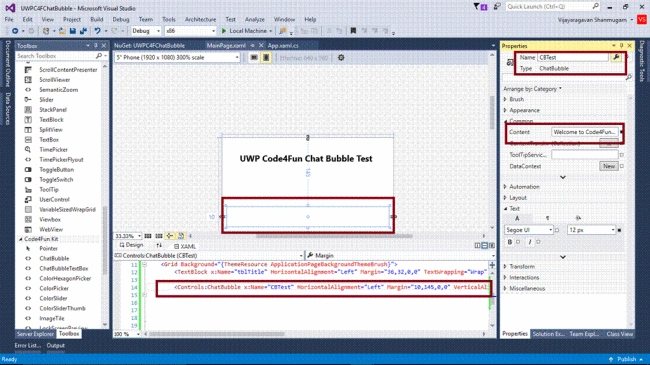Viewport: 650px width, 365px height.
Task: Switch to the App.xaml.cs tab
Action: click(283, 46)
